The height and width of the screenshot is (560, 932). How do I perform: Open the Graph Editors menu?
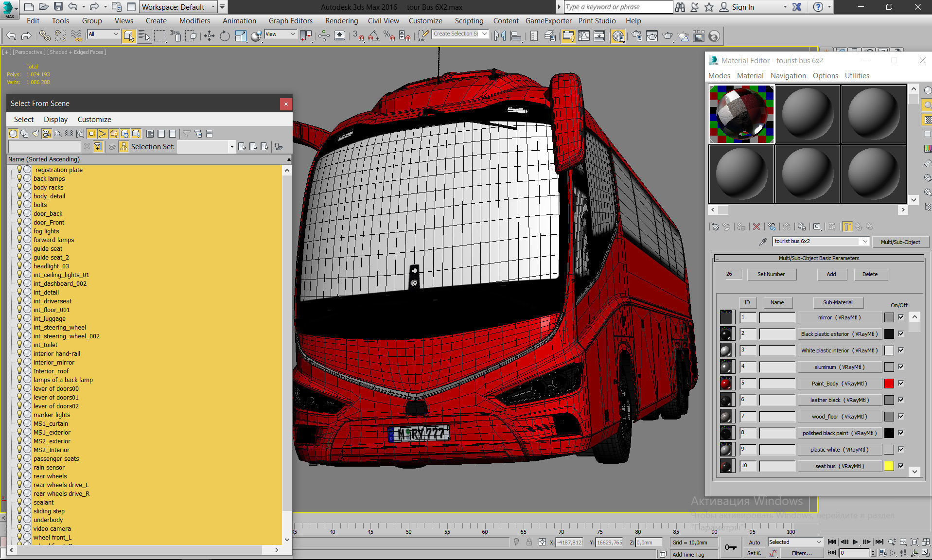291,21
